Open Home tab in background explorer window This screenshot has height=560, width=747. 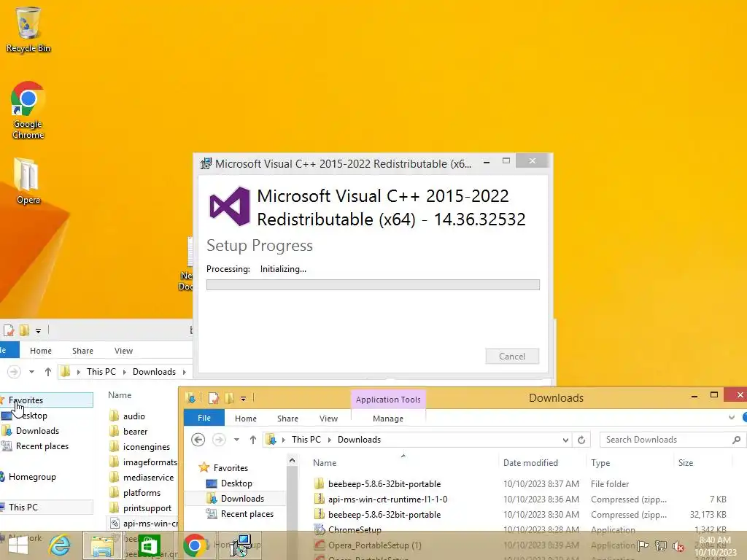tap(41, 351)
